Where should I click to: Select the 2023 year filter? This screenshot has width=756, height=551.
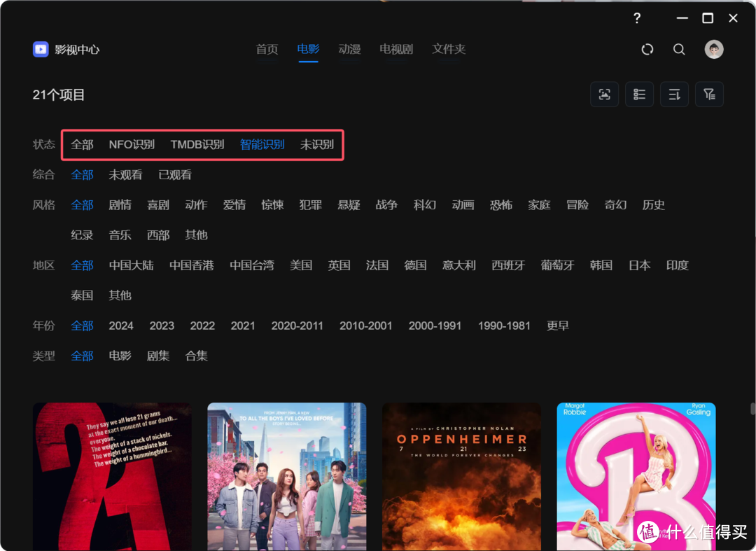162,325
